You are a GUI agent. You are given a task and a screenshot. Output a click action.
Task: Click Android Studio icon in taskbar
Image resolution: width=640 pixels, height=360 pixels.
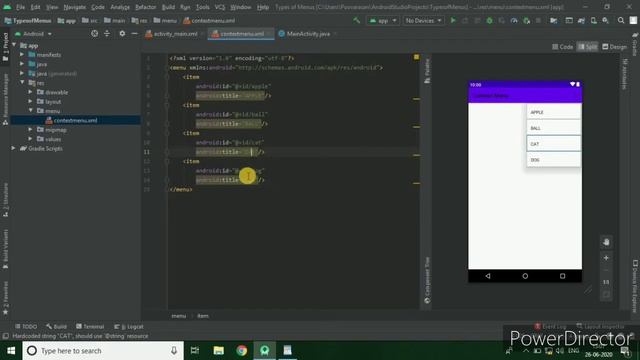[264, 351]
